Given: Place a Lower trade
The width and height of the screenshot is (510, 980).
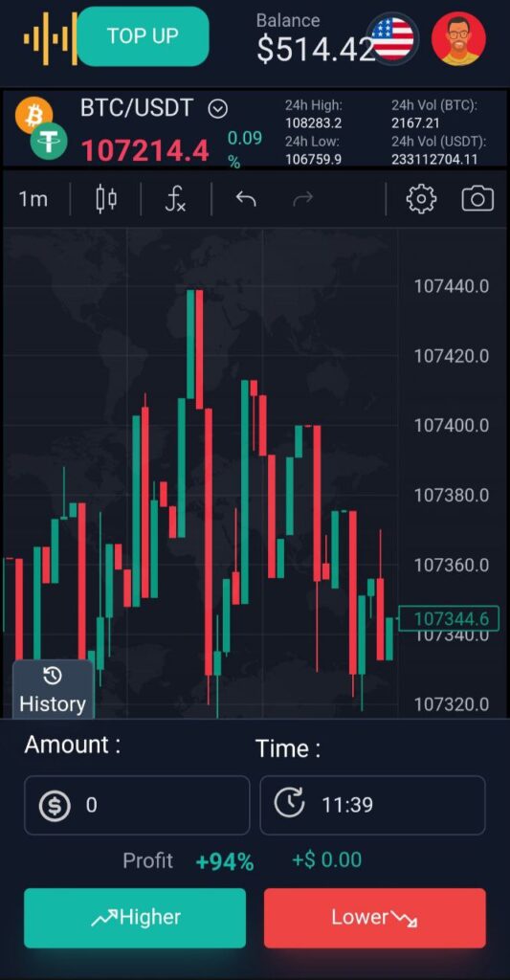Looking at the screenshot, I should click(x=375, y=918).
